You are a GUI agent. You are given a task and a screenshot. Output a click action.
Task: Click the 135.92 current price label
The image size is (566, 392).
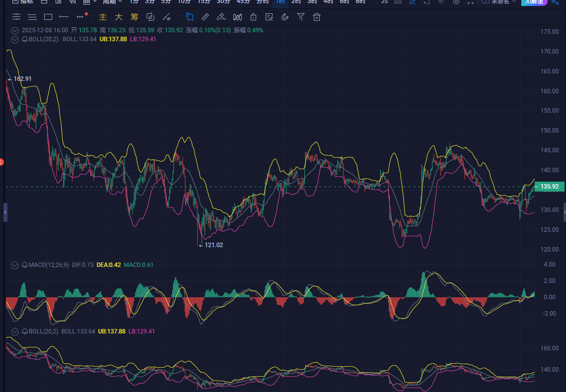549,187
